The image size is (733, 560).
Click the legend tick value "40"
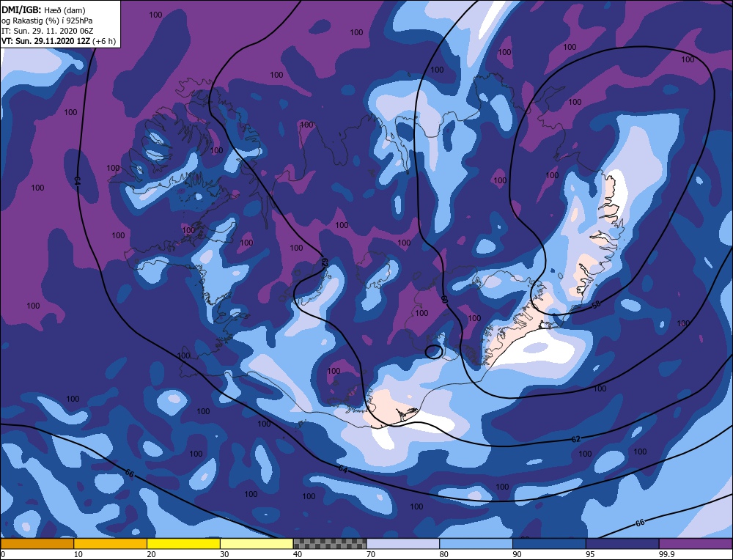point(298,554)
